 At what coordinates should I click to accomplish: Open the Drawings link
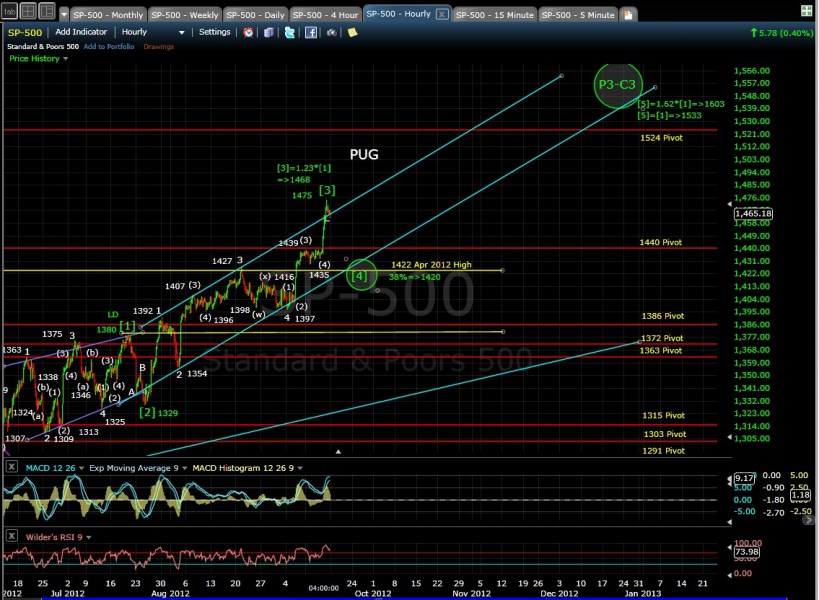click(158, 46)
